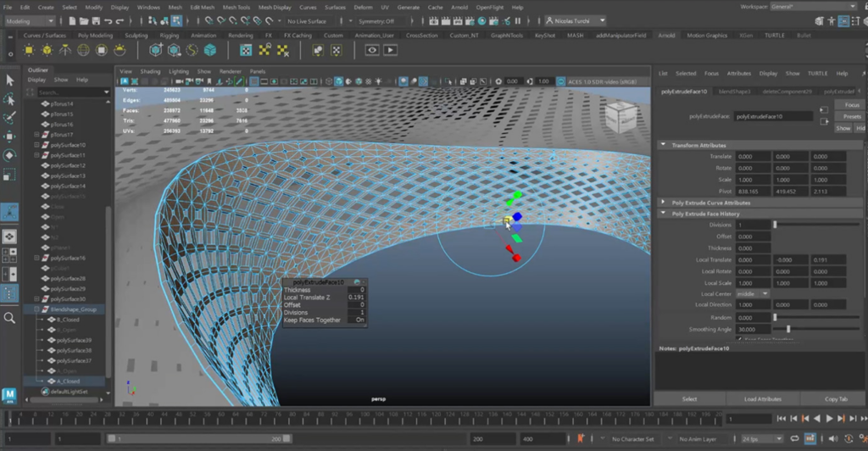Open the Edit Mesh menu
The width and height of the screenshot is (868, 451).
tap(202, 7)
